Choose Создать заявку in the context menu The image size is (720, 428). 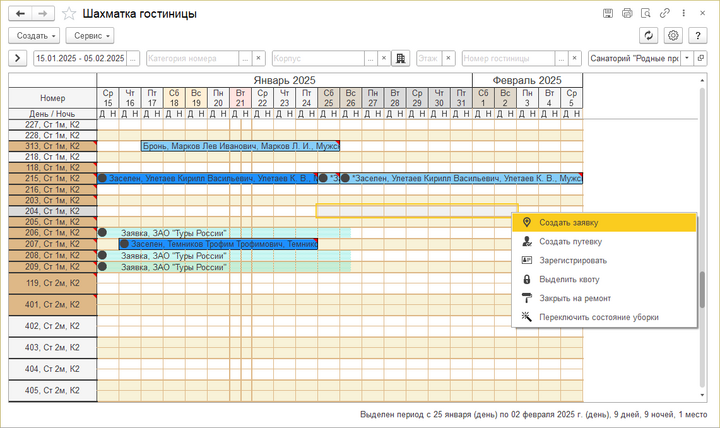tap(604, 223)
